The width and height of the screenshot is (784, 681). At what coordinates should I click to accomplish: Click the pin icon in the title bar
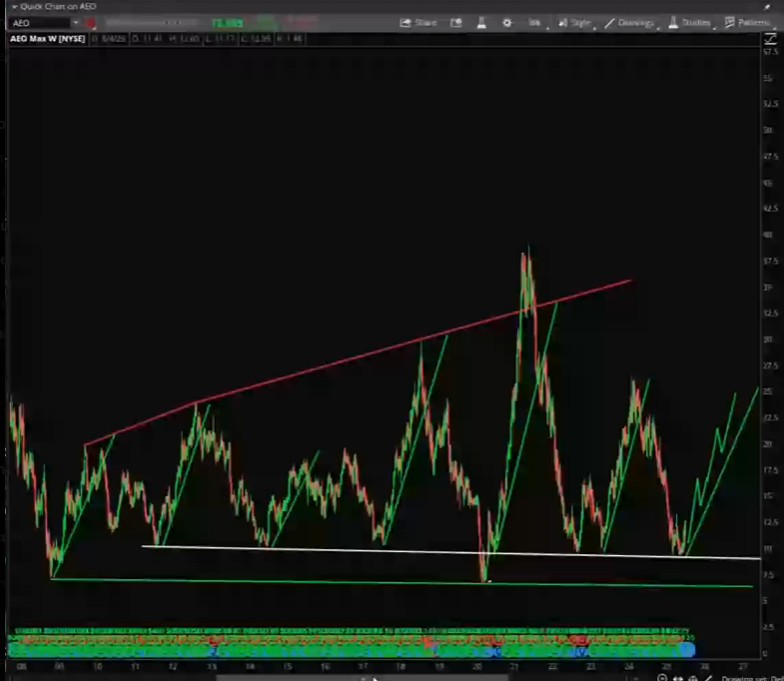767,7
